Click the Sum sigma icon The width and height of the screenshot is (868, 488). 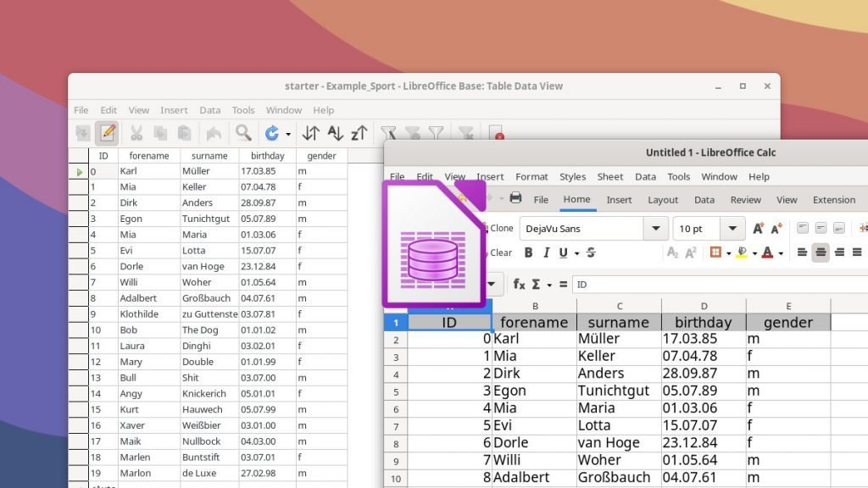536,284
